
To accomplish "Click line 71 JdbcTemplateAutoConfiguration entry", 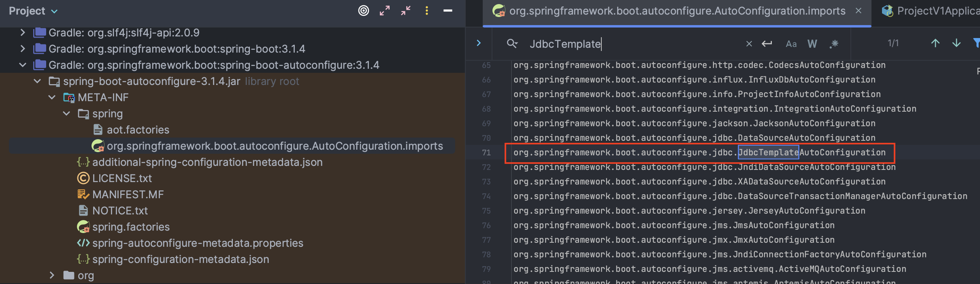I will (x=699, y=153).
